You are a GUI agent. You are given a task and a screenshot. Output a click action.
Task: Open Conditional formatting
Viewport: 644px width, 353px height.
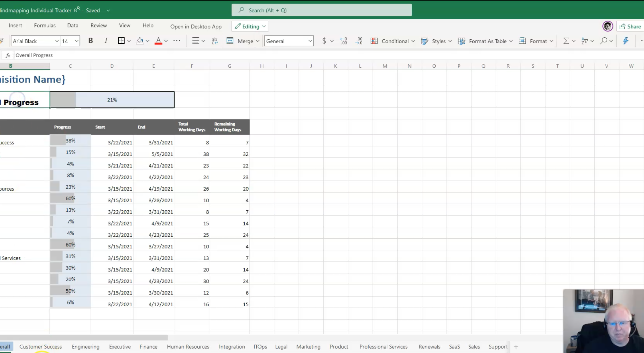[x=393, y=41]
